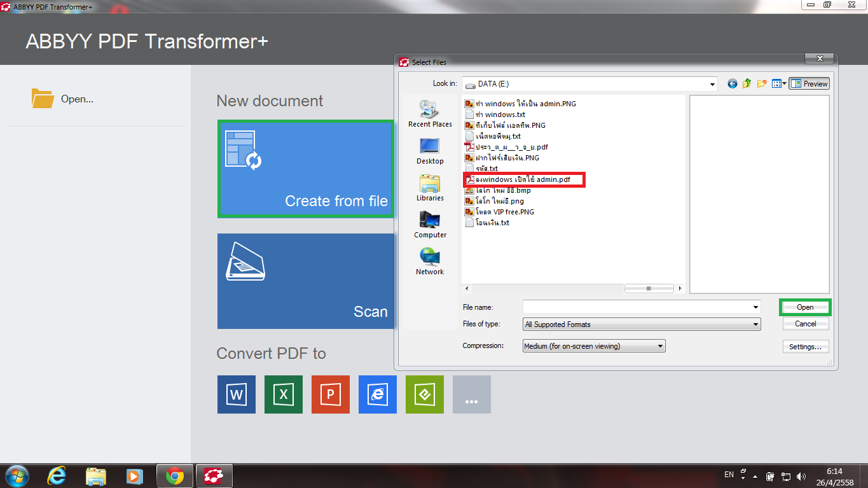The image size is (868, 488).
Task: Convert PDF to PowerPoint icon
Action: [331, 394]
